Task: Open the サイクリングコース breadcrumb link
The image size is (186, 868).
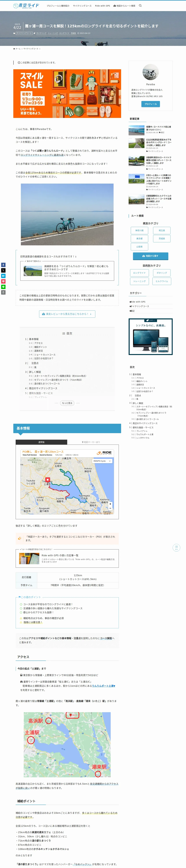Action: point(31,49)
